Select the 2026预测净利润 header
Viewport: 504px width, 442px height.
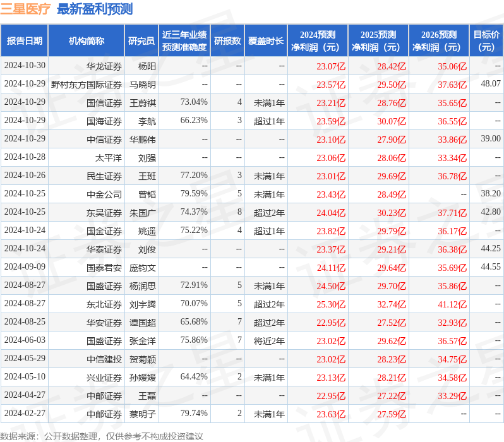coord(439,41)
